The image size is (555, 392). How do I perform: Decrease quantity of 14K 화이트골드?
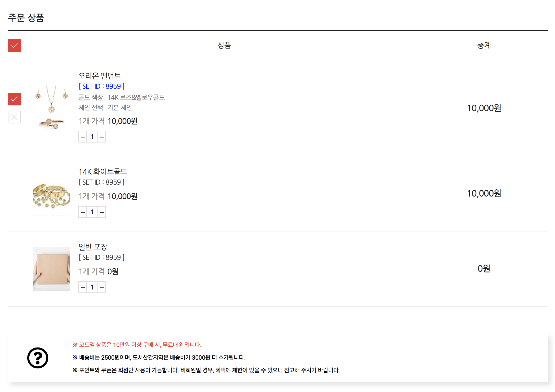(83, 212)
